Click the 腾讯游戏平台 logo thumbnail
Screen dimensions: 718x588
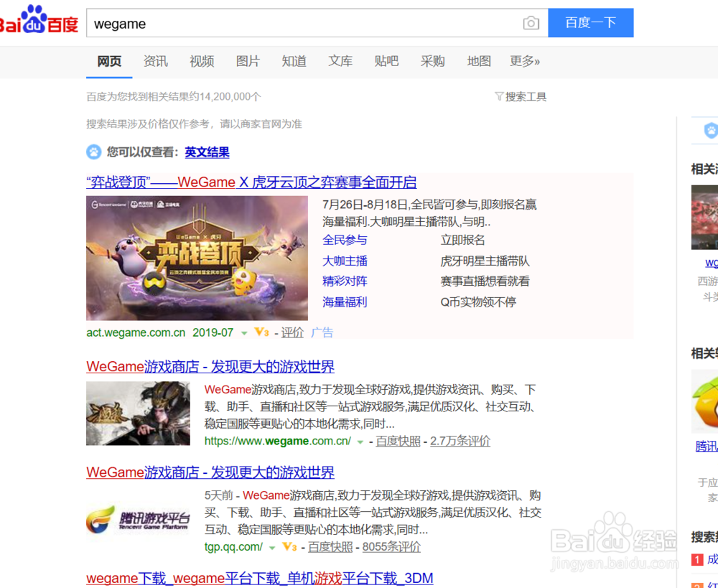click(x=138, y=519)
